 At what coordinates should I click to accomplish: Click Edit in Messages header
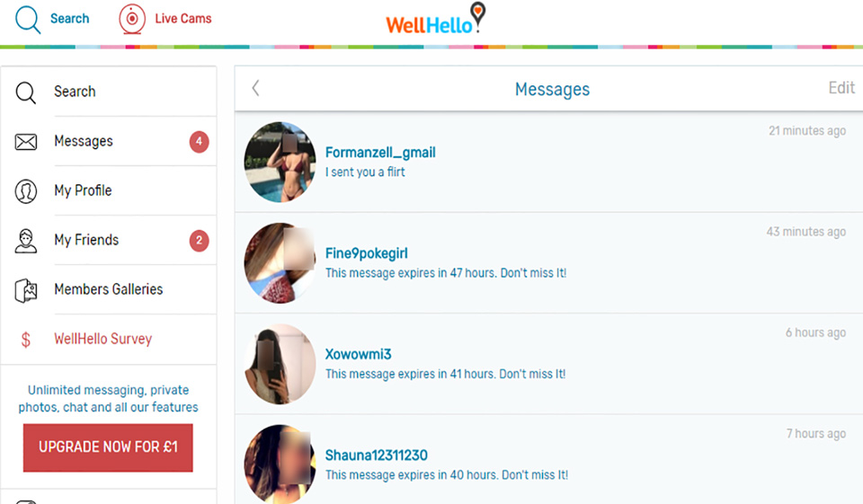coord(841,88)
